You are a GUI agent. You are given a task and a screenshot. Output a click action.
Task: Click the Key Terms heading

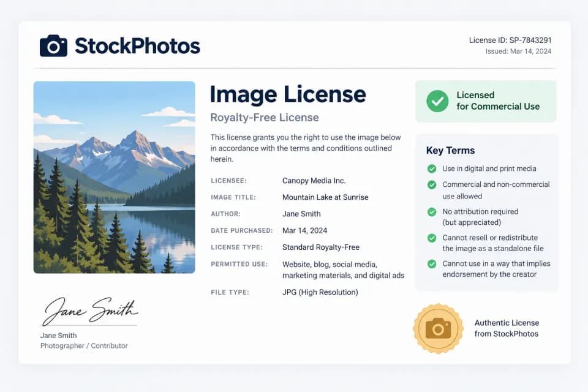click(450, 151)
